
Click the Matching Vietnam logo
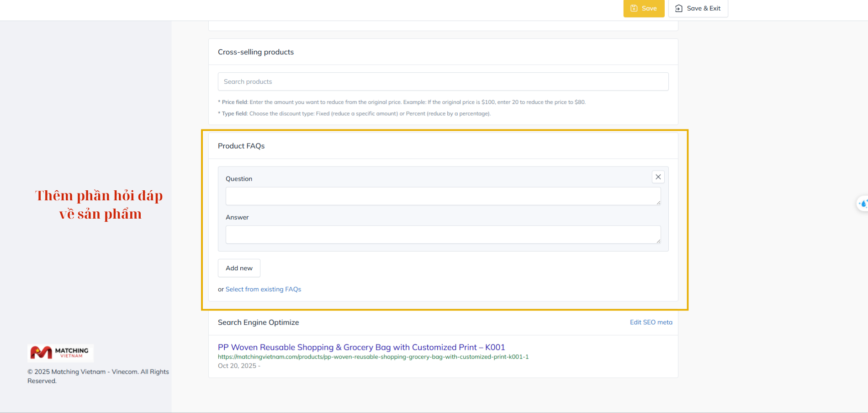60,353
